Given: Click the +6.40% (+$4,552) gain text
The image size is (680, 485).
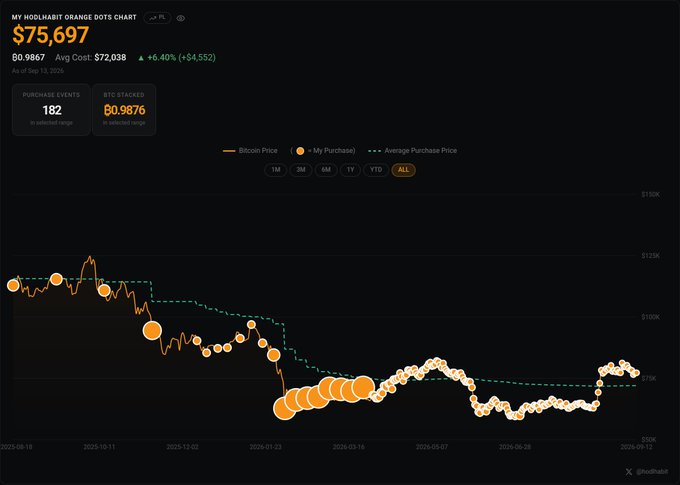Looking at the screenshot, I should (181, 57).
